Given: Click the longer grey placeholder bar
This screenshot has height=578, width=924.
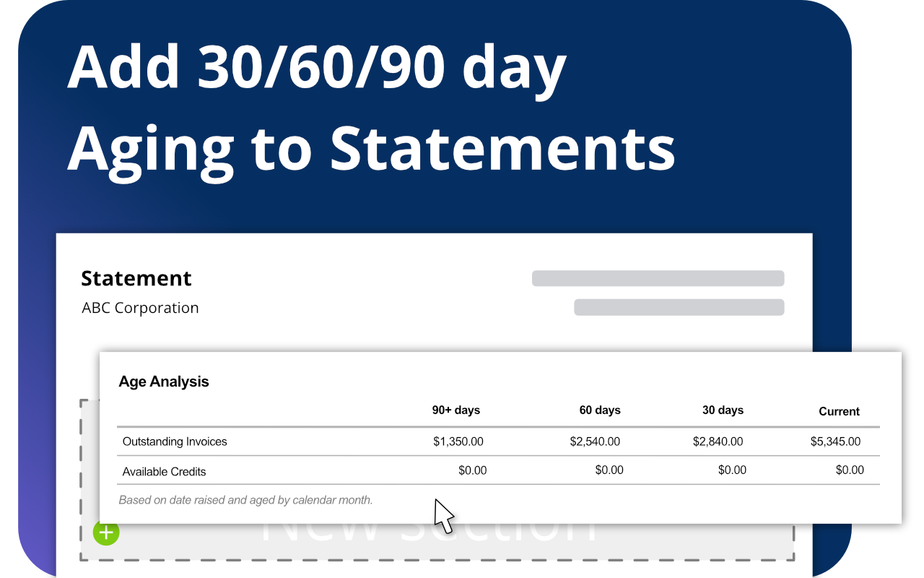Looking at the screenshot, I should point(658,278).
